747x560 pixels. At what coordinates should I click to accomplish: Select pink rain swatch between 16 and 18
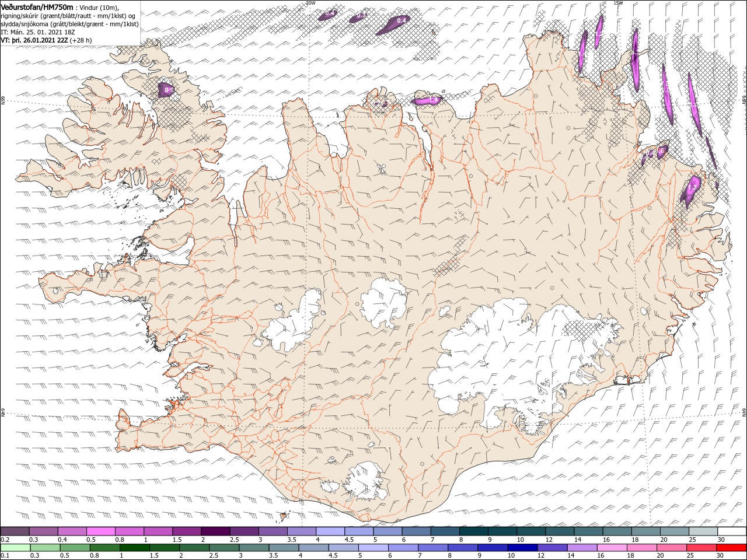coord(610,547)
